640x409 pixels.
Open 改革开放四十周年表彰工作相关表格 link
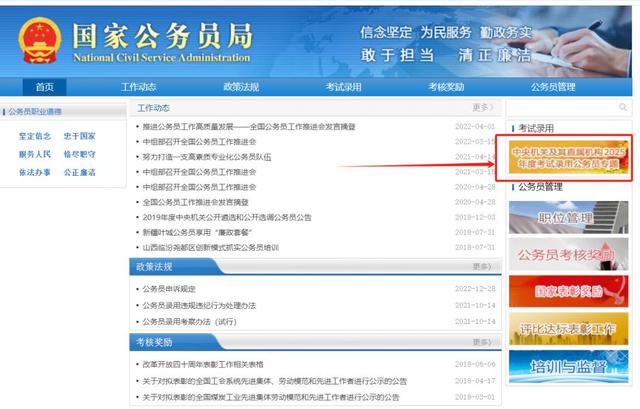203,364
